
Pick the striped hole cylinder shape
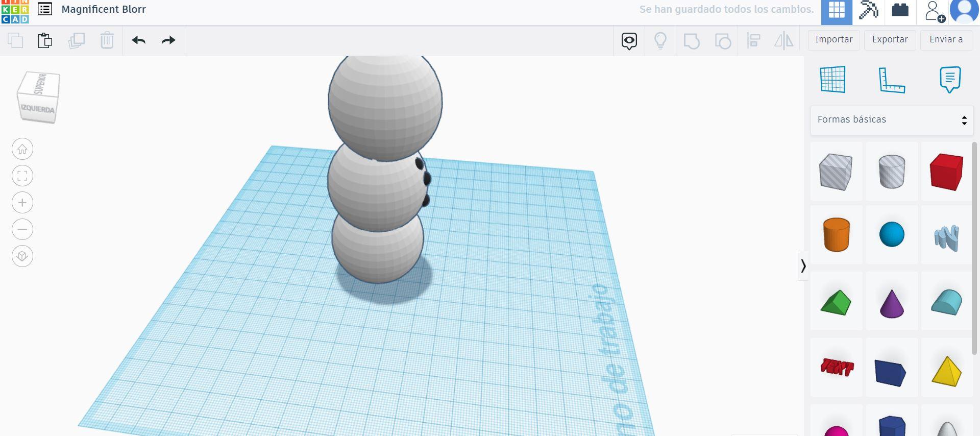click(x=892, y=172)
